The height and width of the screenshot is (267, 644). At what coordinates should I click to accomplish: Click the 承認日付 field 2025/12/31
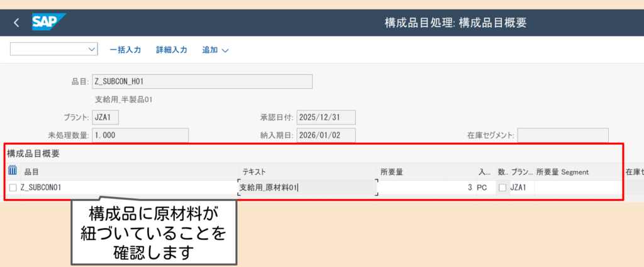click(326, 117)
